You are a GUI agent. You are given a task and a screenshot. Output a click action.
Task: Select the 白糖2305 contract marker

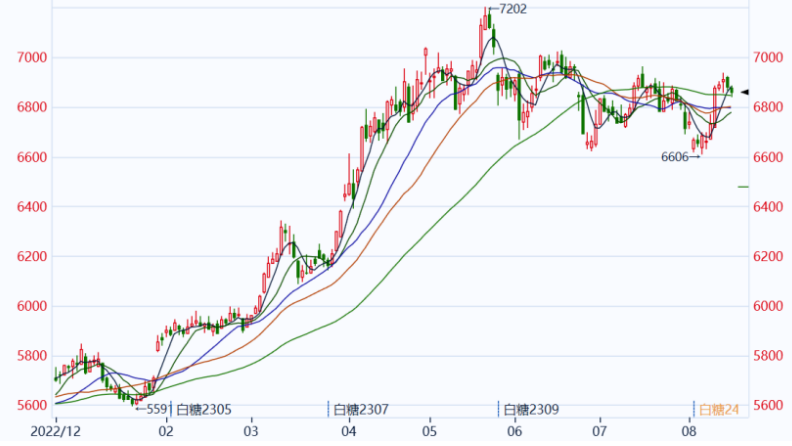pyautogui.click(x=203, y=409)
